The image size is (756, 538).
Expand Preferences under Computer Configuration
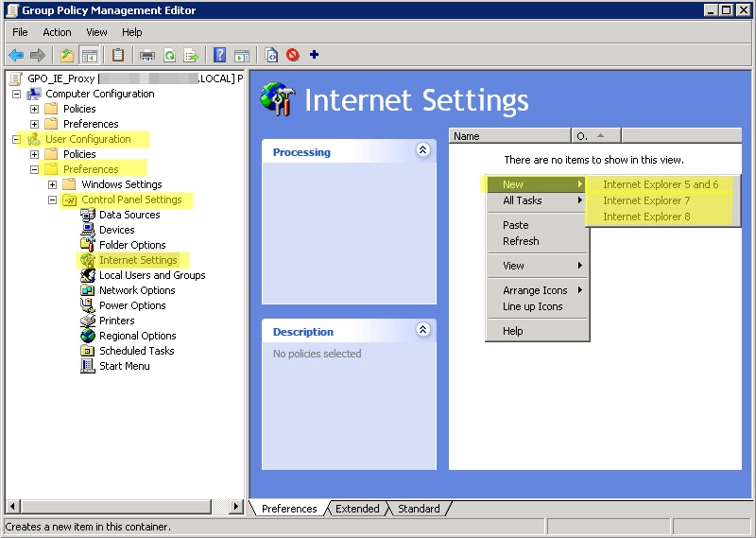click(x=34, y=124)
